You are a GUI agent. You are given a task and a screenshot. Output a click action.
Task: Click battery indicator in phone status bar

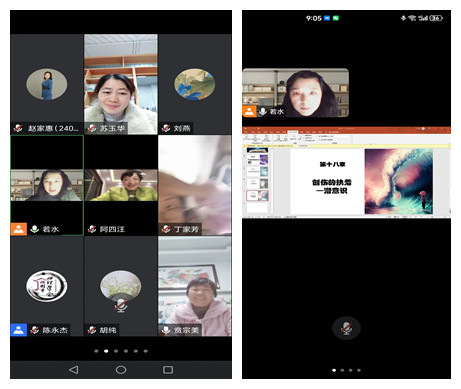(436, 18)
